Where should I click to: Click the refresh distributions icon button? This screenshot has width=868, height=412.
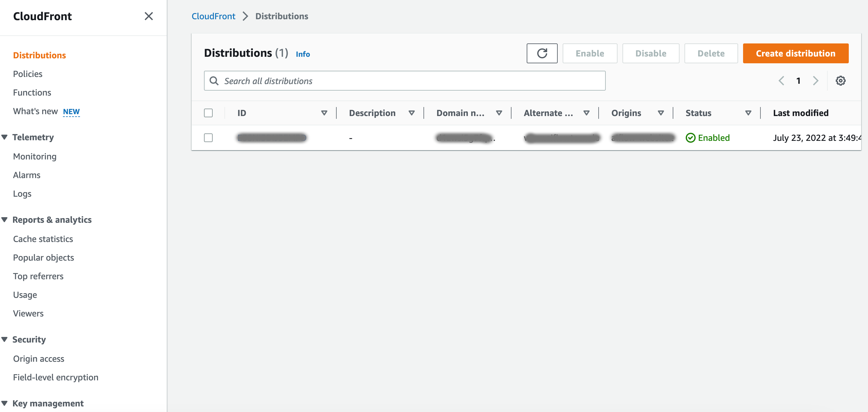(542, 53)
